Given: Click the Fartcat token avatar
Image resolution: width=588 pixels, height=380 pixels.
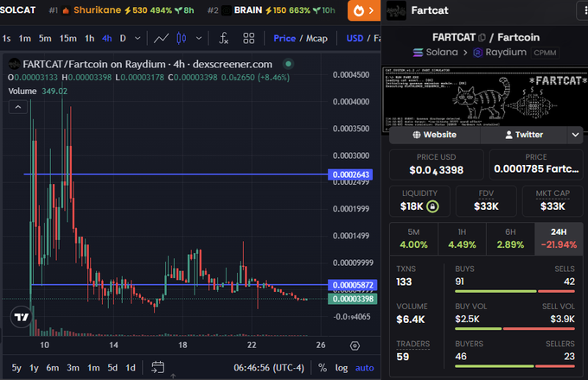Looking at the screenshot, I should click(x=396, y=10).
